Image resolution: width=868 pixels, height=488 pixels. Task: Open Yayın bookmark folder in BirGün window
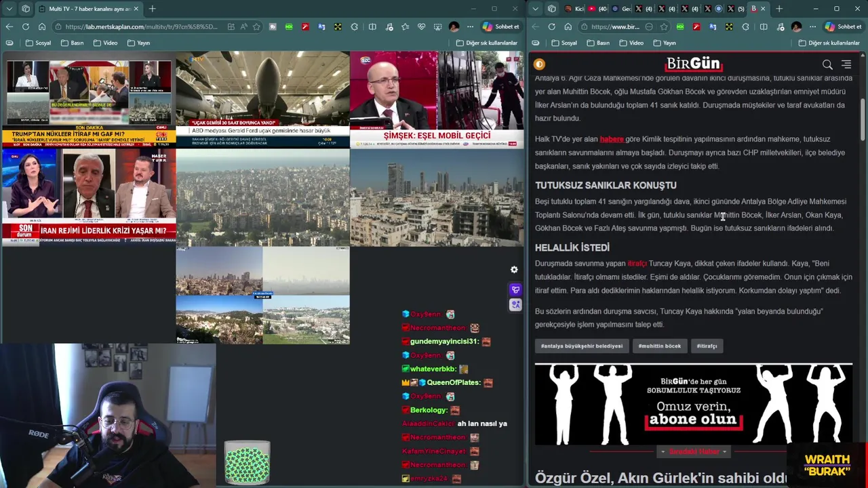[x=665, y=43]
